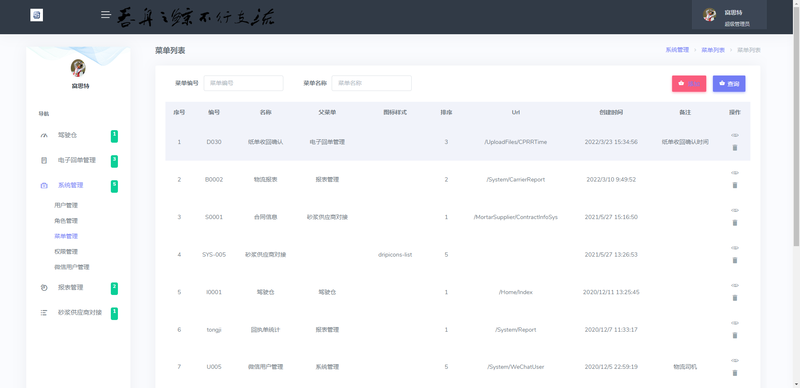Open 权限管理 in the sidebar submenu
The height and width of the screenshot is (388, 800).
pos(66,251)
